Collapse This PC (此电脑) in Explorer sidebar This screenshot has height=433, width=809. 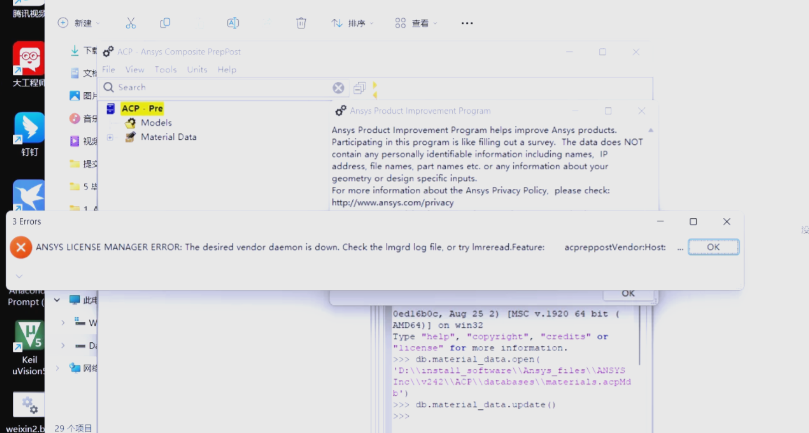click(57, 300)
